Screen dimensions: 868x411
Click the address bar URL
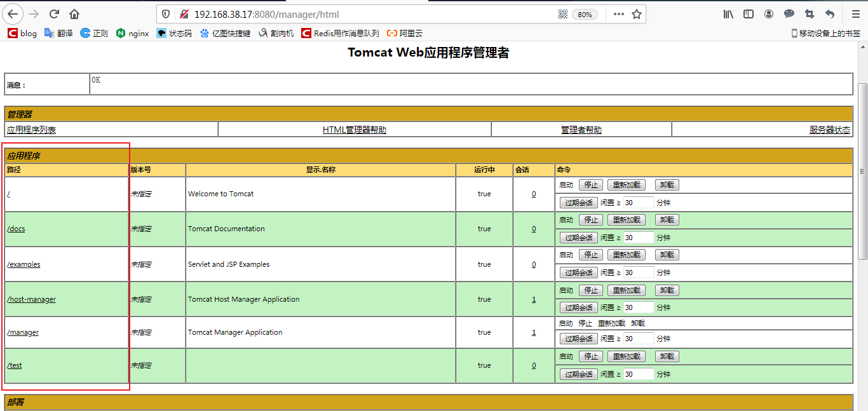coord(267,14)
